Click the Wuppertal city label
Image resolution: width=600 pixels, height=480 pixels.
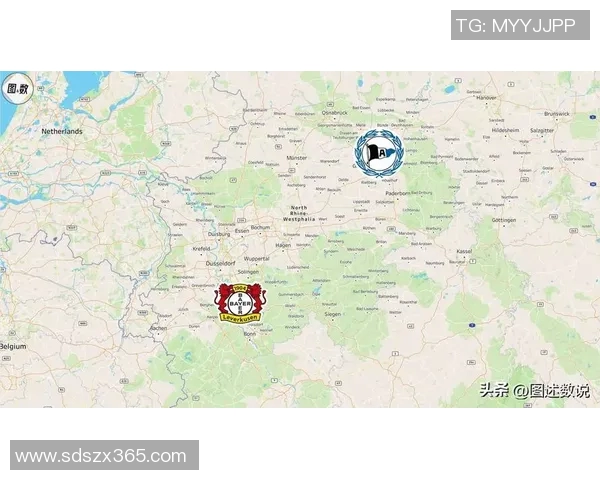[x=256, y=259]
